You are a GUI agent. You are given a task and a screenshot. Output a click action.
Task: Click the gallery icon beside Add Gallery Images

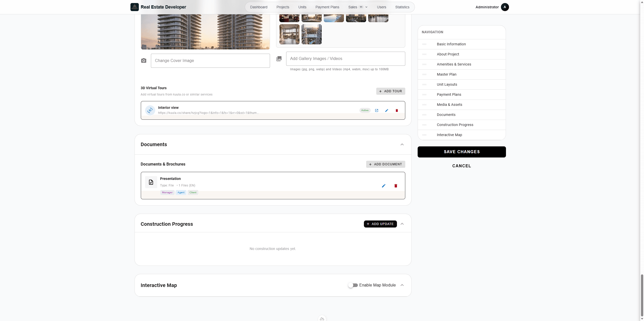coord(279,59)
